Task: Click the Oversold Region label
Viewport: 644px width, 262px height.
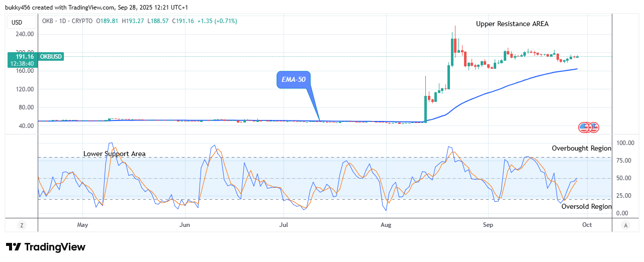Action: pos(586,206)
